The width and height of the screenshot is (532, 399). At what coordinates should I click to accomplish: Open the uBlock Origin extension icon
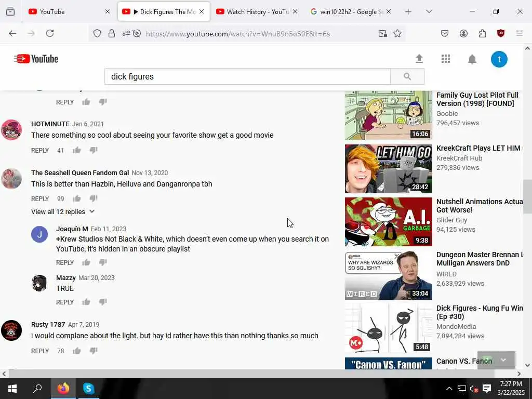point(500,33)
